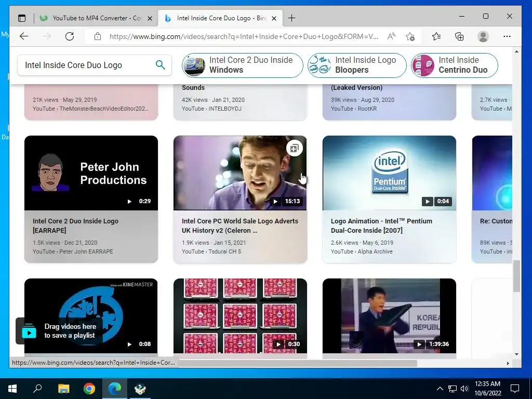
Task: View site information lock icon
Action: click(x=98, y=36)
